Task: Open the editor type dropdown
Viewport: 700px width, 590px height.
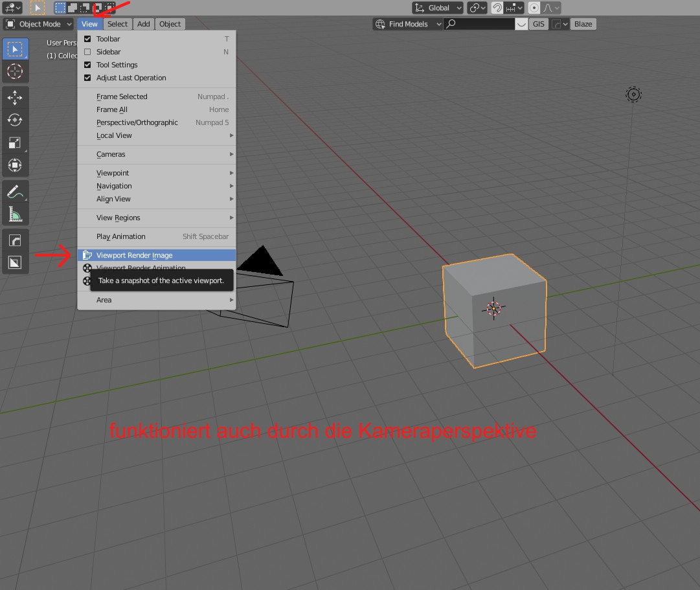Action: [x=12, y=8]
